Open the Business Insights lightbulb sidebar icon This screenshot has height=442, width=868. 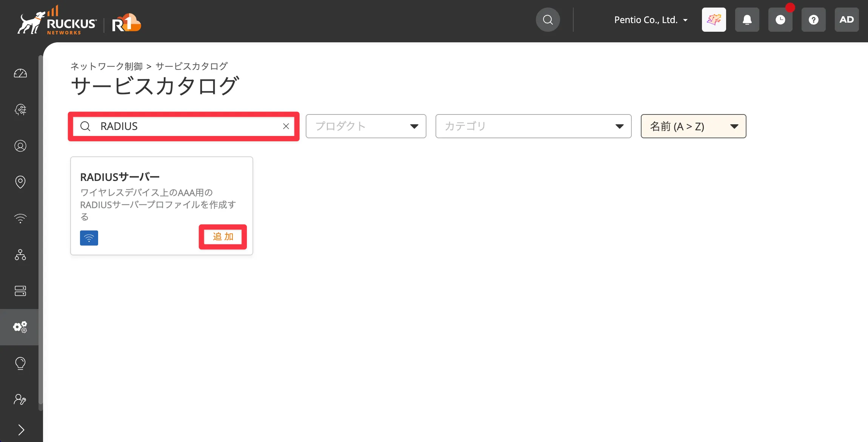pos(20,363)
